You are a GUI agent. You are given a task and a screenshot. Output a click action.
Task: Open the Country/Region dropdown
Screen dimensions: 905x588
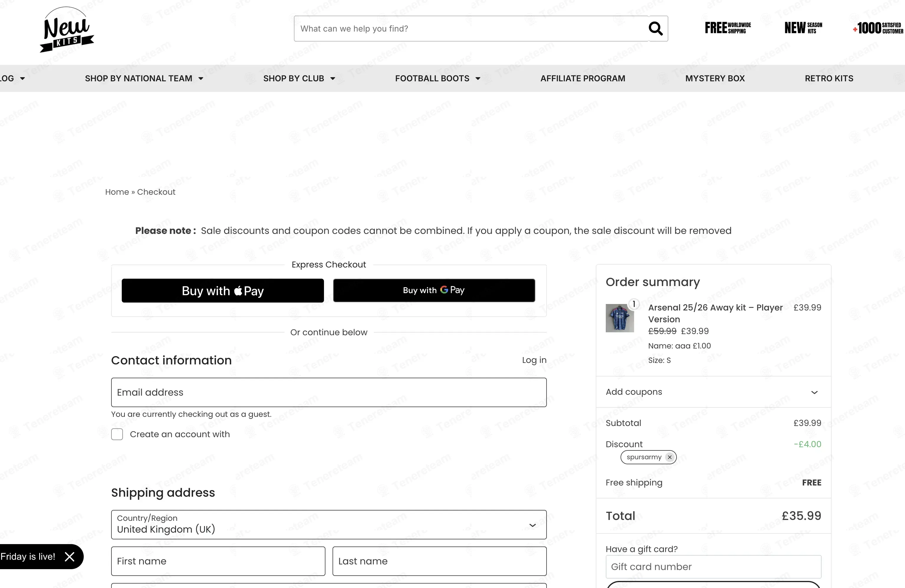pyautogui.click(x=328, y=525)
